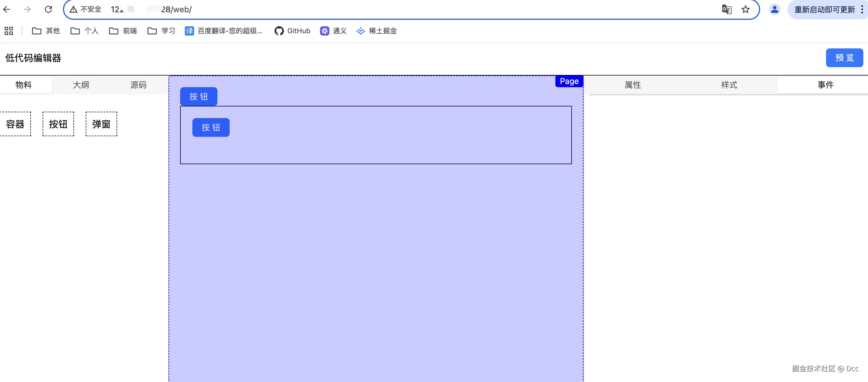Click the 按钮 inside the container box
The width and height of the screenshot is (868, 382).
pos(211,127)
